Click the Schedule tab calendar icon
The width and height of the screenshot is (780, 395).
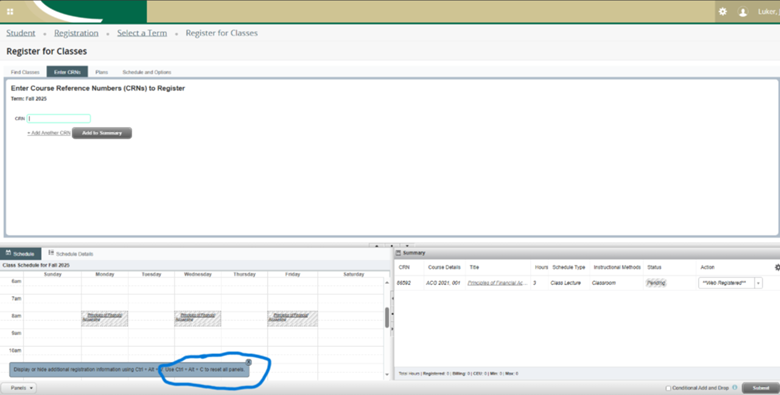point(8,253)
